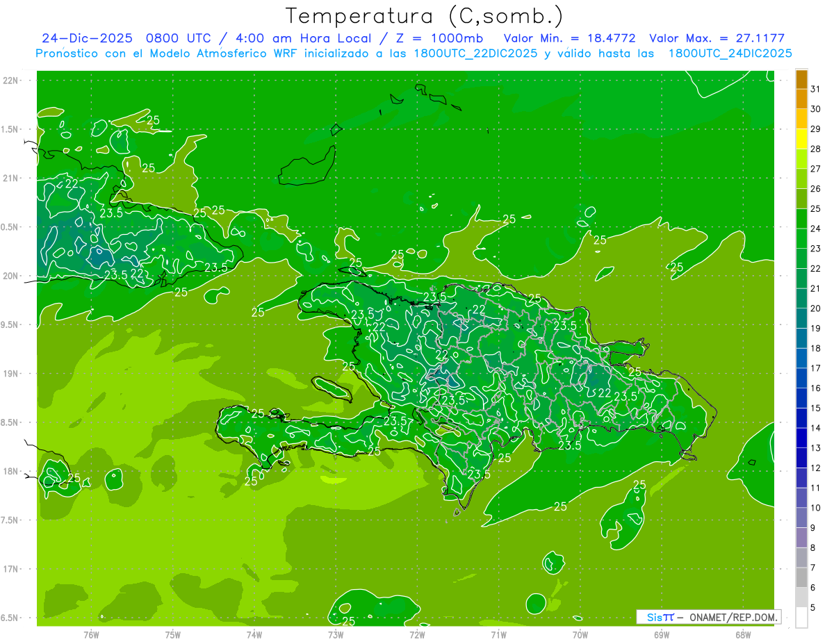Screen dimensions: 834x644
Task: Select the "Valor Min. = 18.4772" readout
Action: click(x=569, y=38)
